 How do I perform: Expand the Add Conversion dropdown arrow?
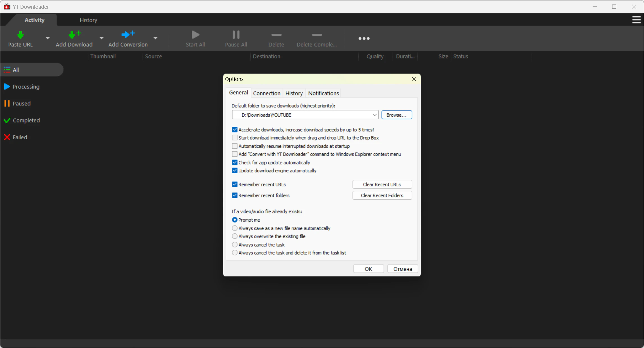[x=155, y=38]
